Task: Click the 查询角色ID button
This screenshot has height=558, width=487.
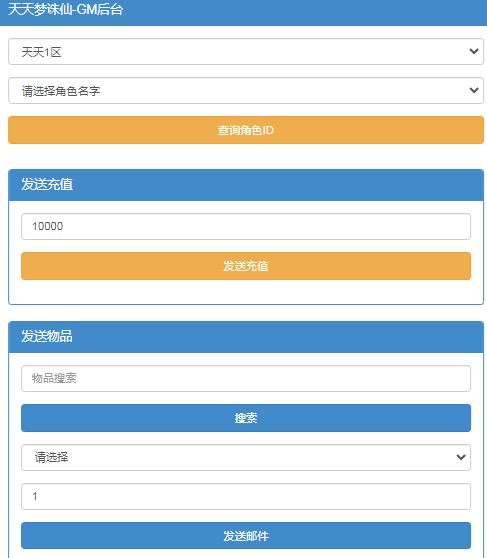Action: (x=246, y=130)
